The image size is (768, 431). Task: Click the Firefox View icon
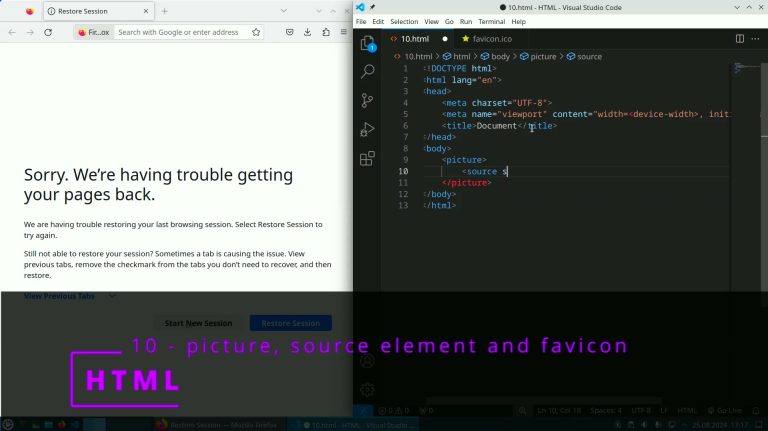[x=30, y=11]
